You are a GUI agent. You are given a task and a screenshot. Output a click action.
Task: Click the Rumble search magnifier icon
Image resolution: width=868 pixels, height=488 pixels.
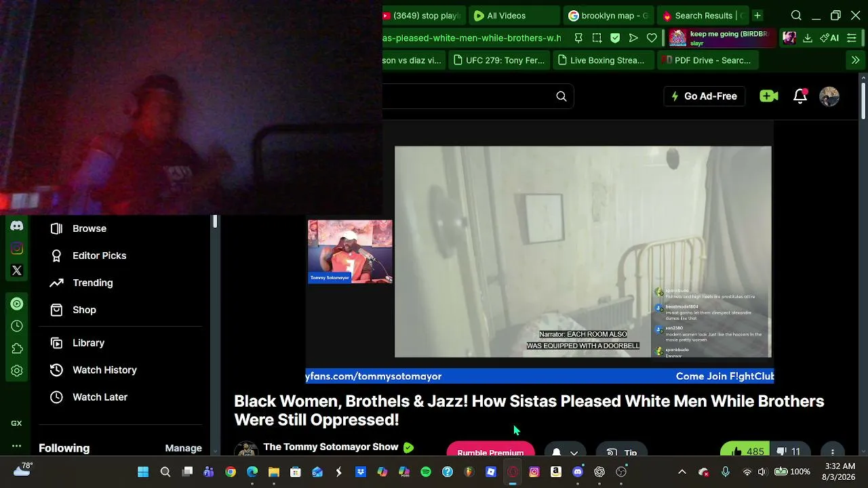[x=561, y=96]
